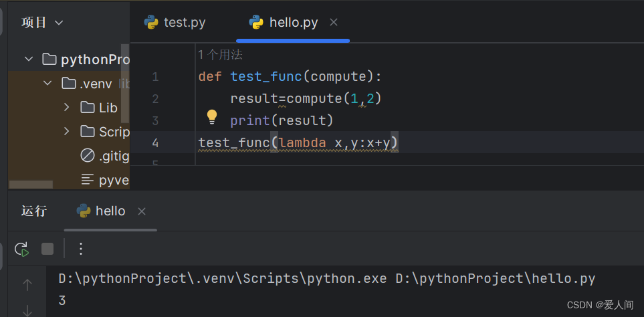This screenshot has width=644, height=317.
Task: Collapse the .venv folder node
Action: (47, 84)
